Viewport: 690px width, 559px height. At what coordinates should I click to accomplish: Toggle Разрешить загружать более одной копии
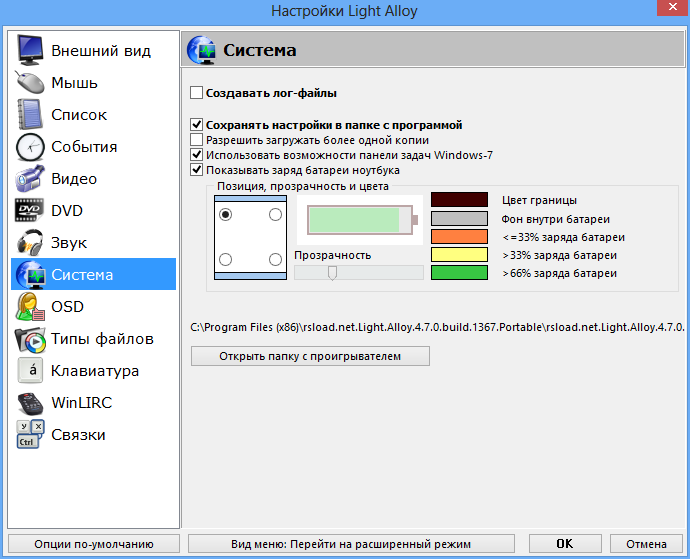click(x=197, y=140)
